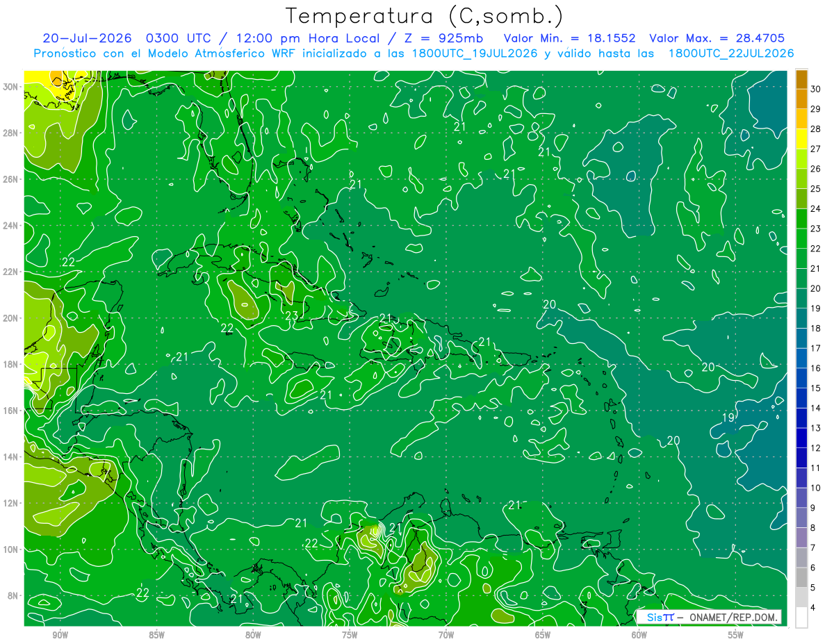
Task: Click the '30N' latitude axis label
Action: coord(10,87)
